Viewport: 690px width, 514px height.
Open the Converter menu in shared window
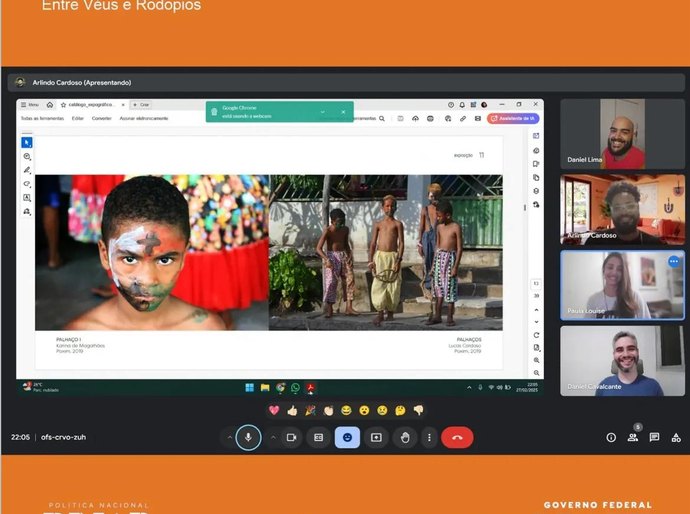pyautogui.click(x=102, y=118)
